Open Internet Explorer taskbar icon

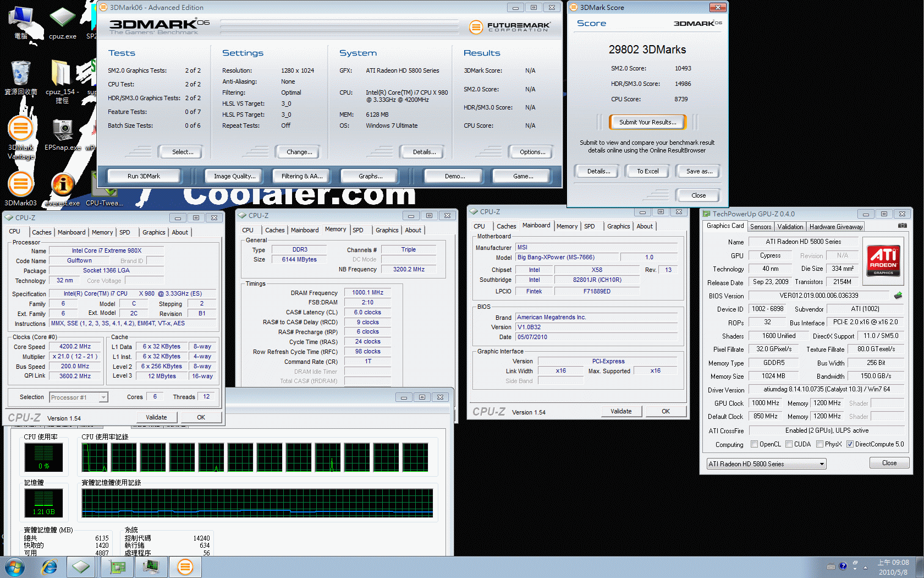[50, 566]
